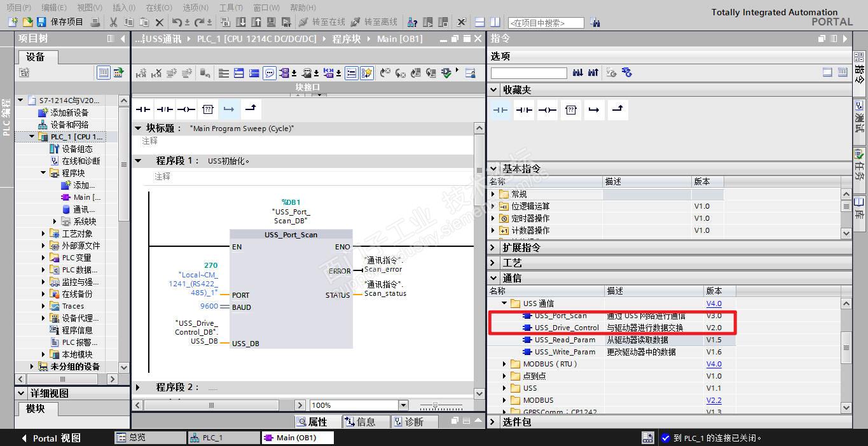Collapse the 通信 section

(x=494, y=278)
